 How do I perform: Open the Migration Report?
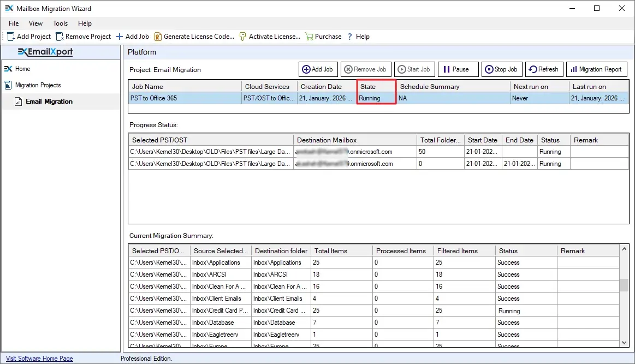(596, 69)
